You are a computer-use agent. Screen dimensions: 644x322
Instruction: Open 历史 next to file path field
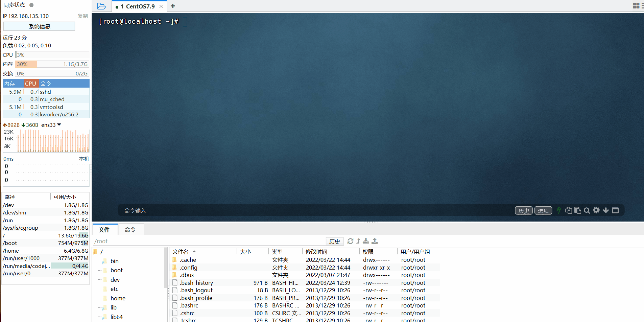[x=334, y=241]
